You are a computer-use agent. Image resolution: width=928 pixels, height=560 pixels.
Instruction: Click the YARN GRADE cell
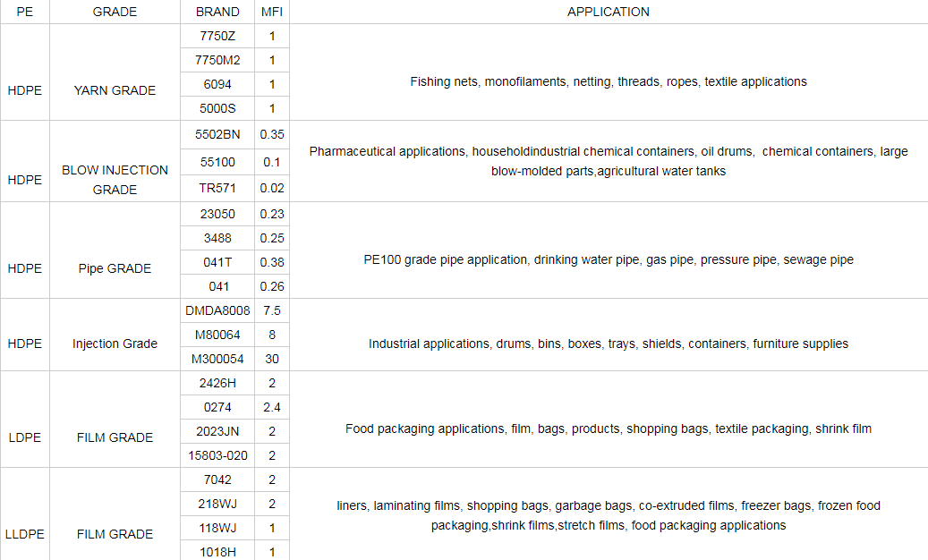coord(115,90)
